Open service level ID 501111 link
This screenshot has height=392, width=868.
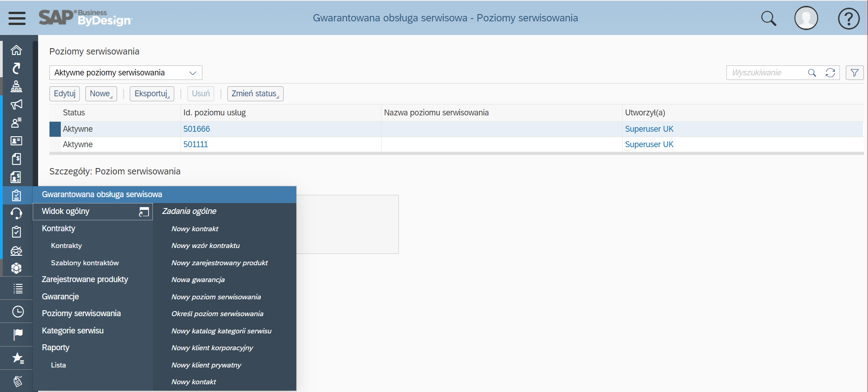[x=196, y=144]
